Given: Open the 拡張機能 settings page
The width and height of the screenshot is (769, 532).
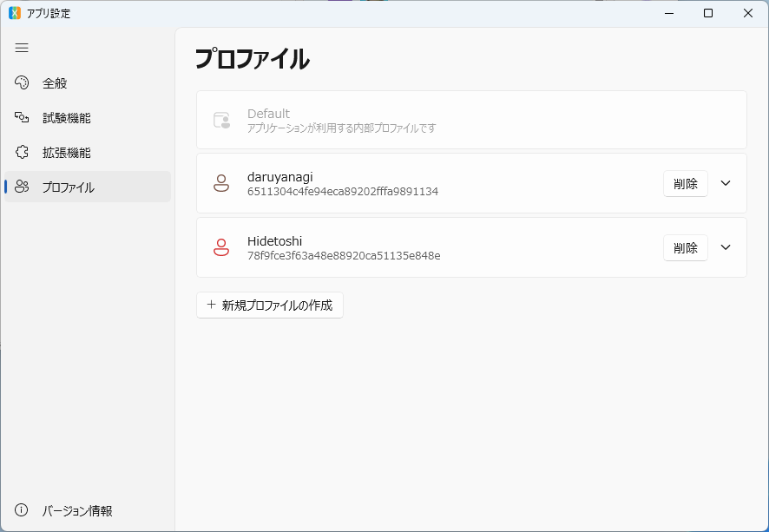Looking at the screenshot, I should pyautogui.click(x=88, y=153).
